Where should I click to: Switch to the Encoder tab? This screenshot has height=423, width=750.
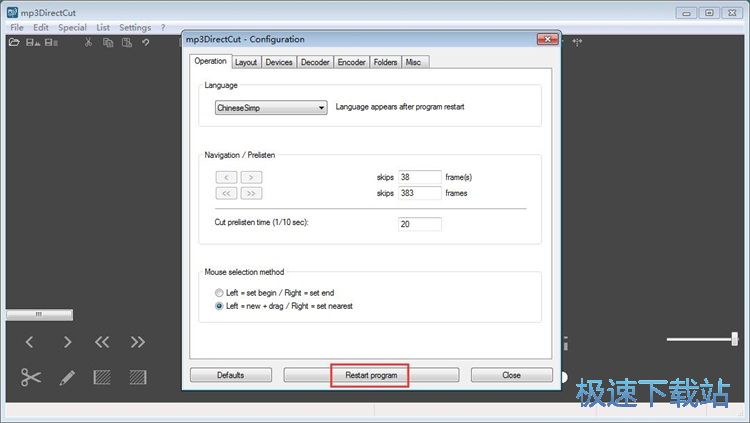[352, 62]
